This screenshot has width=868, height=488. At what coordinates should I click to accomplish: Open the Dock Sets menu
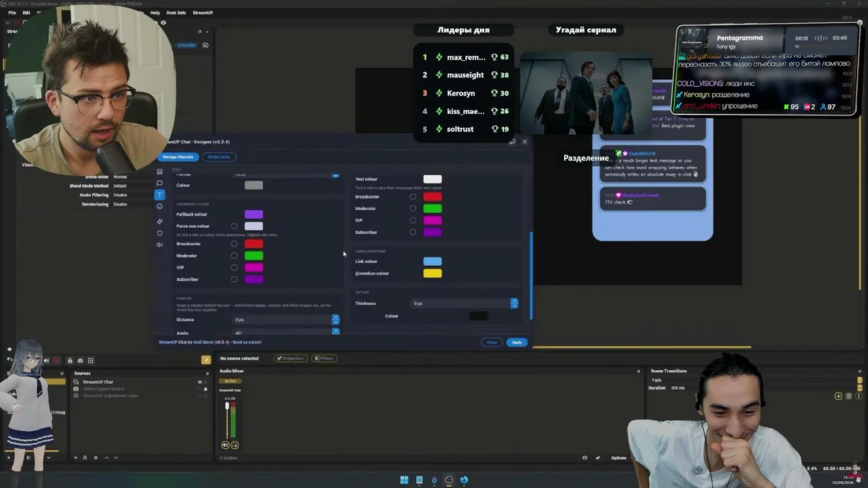click(x=176, y=13)
